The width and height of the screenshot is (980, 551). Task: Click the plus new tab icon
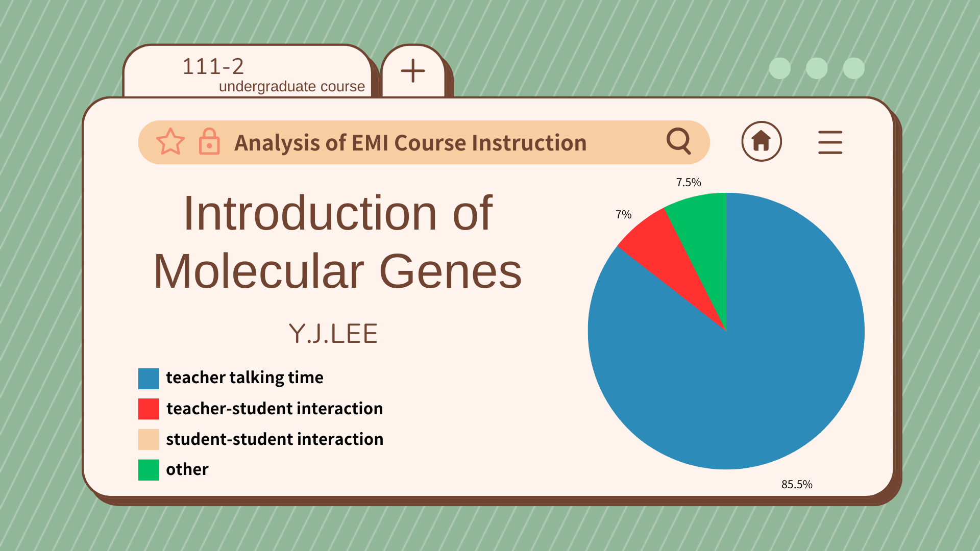pyautogui.click(x=413, y=71)
